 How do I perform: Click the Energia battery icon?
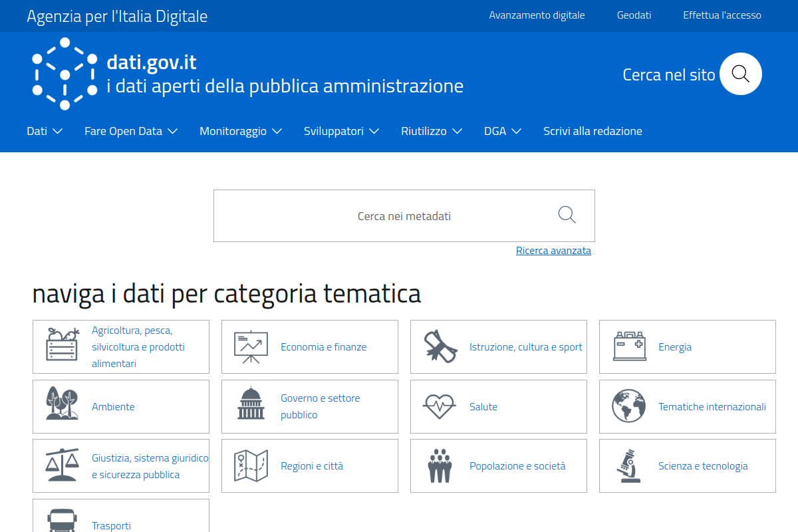[629, 346]
